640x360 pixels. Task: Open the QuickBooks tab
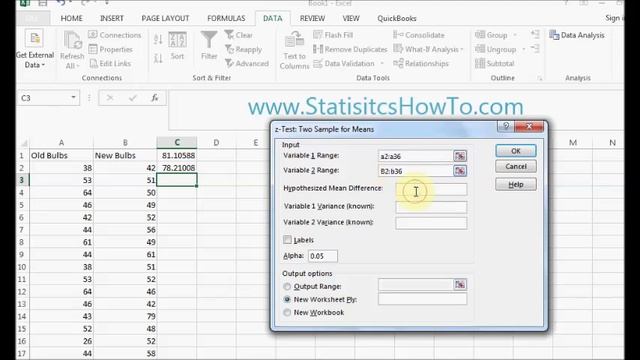pyautogui.click(x=397, y=18)
